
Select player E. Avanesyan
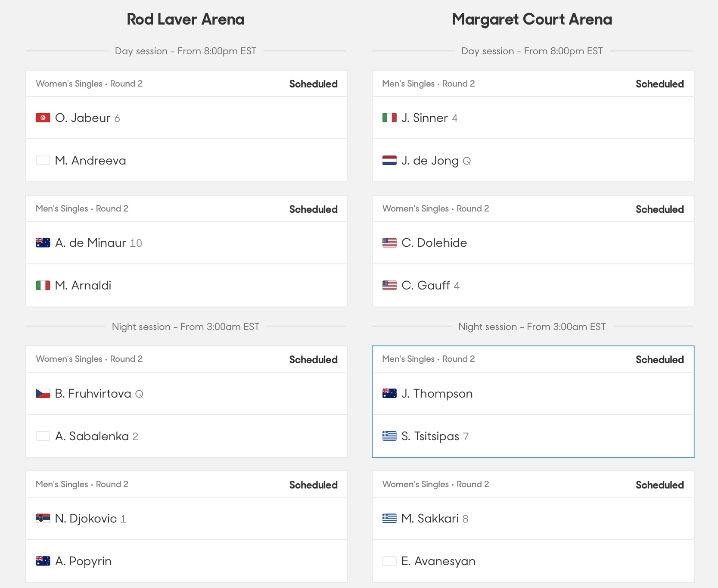[x=438, y=561]
